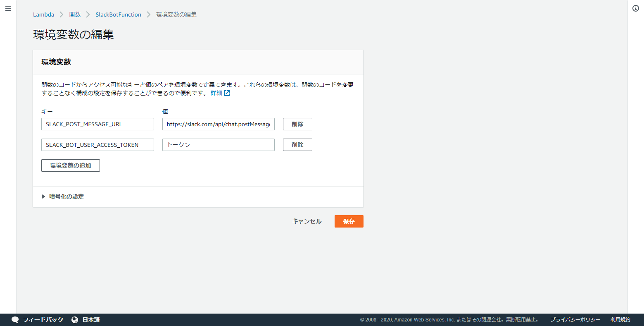Delete the SLACK_POST_MESSAGE_URL variable
644x326 pixels.
tap(297, 124)
